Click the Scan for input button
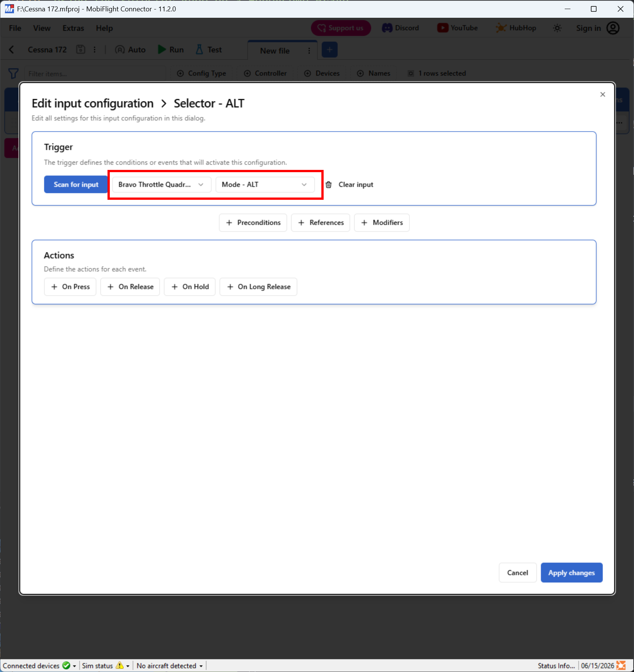 (76, 184)
